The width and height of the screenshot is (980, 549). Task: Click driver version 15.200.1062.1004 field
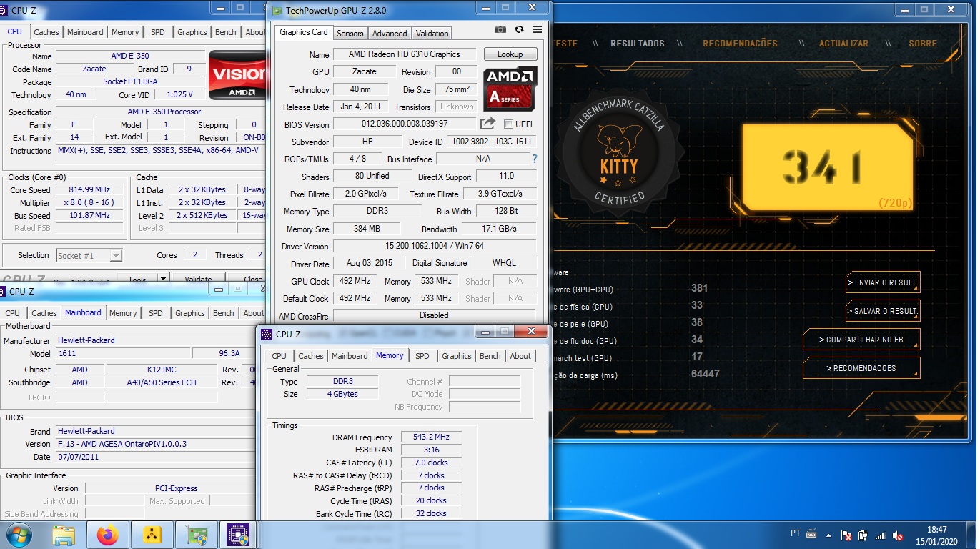[x=435, y=246]
